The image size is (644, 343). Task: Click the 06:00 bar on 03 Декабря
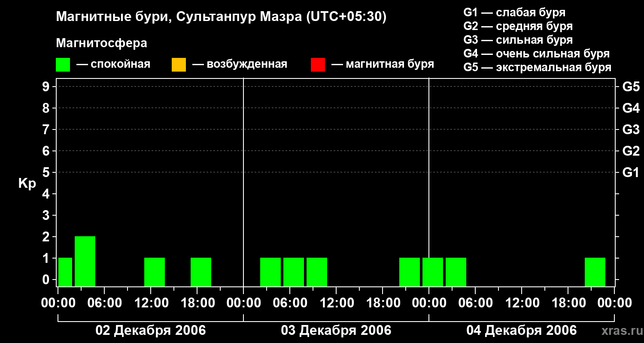pyautogui.click(x=294, y=272)
